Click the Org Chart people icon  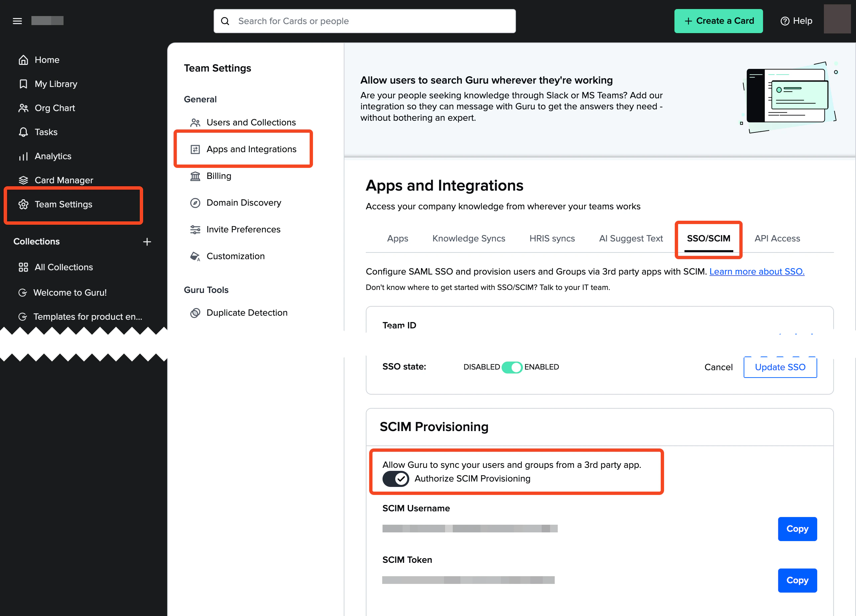[23, 108]
